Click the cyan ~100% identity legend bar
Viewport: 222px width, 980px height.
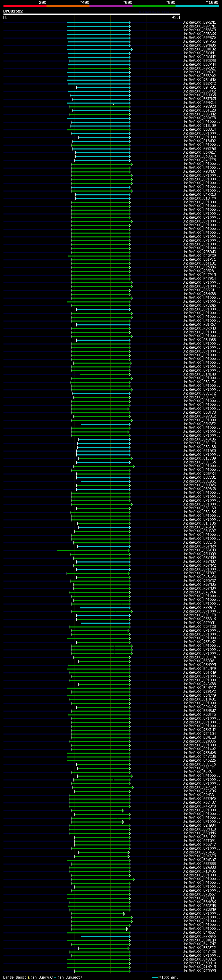tap(197, 6)
